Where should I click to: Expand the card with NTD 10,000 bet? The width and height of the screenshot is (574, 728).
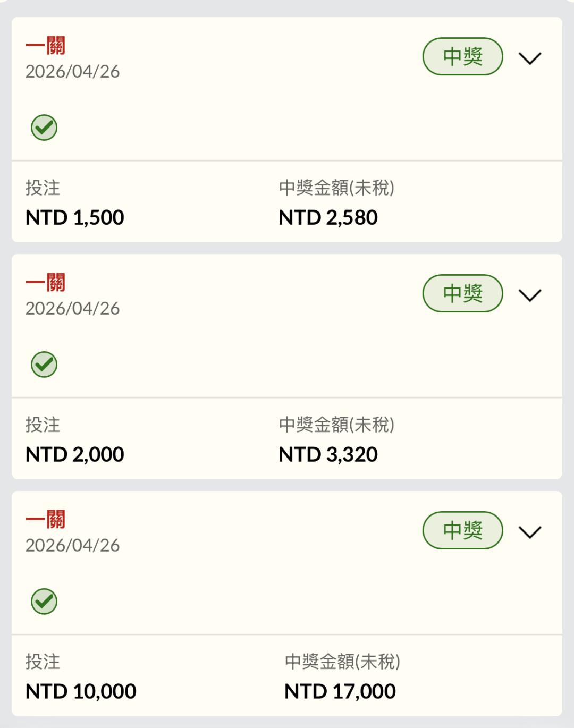[x=529, y=532]
